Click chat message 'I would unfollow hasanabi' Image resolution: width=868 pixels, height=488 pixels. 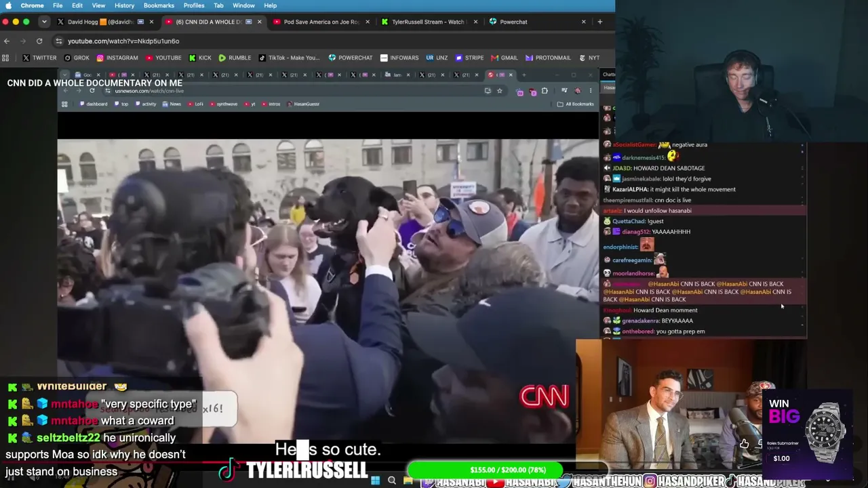pyautogui.click(x=657, y=211)
